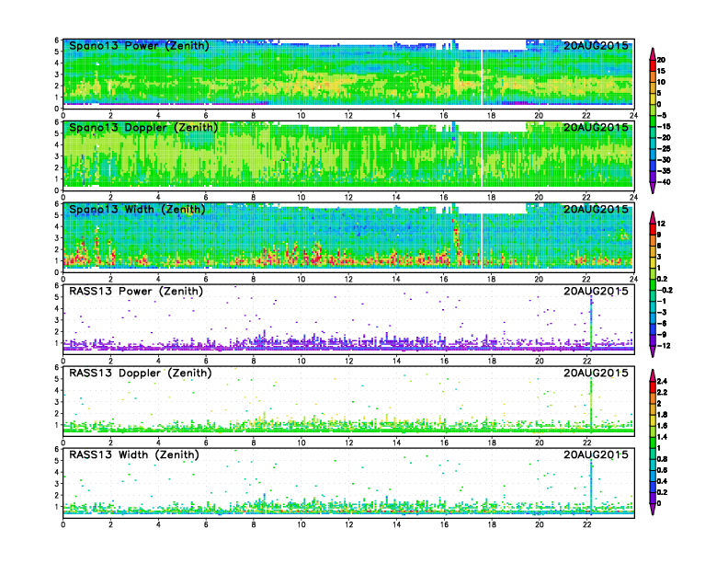728x563 pixels.
Task: Click the 20AUG2015 date in RASS13 Power panel
Action: (x=596, y=291)
